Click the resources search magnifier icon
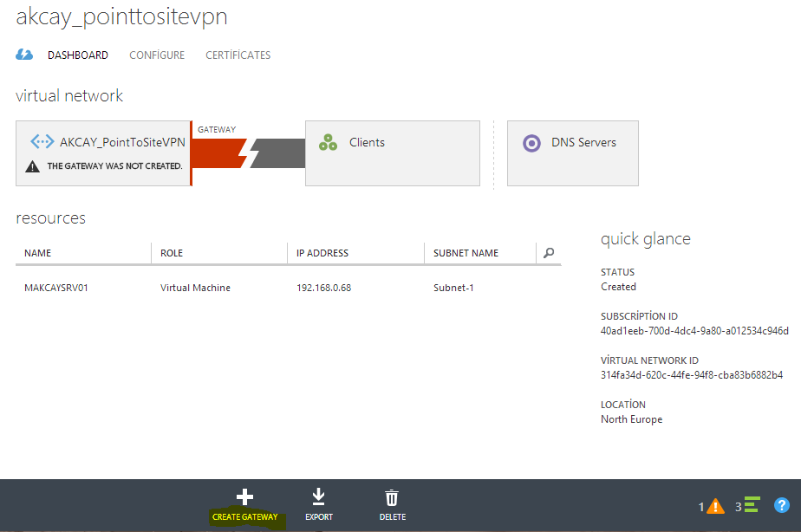 coord(549,253)
